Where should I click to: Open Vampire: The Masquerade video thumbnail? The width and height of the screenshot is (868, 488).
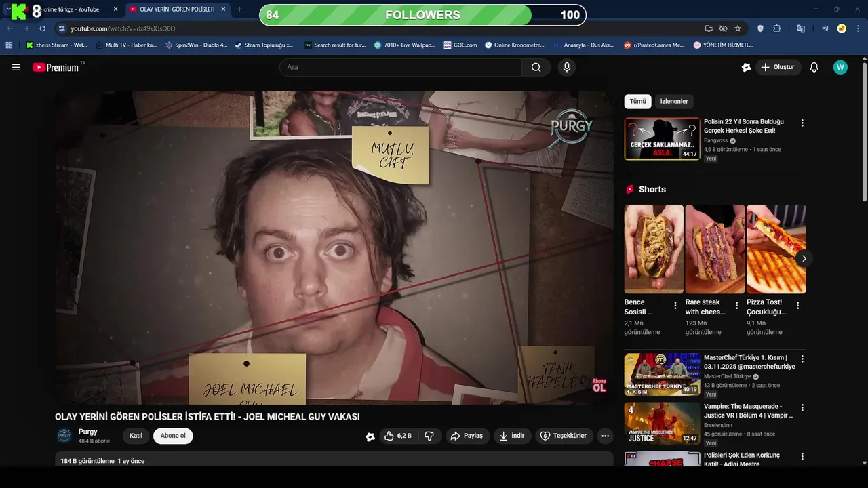[662, 424]
